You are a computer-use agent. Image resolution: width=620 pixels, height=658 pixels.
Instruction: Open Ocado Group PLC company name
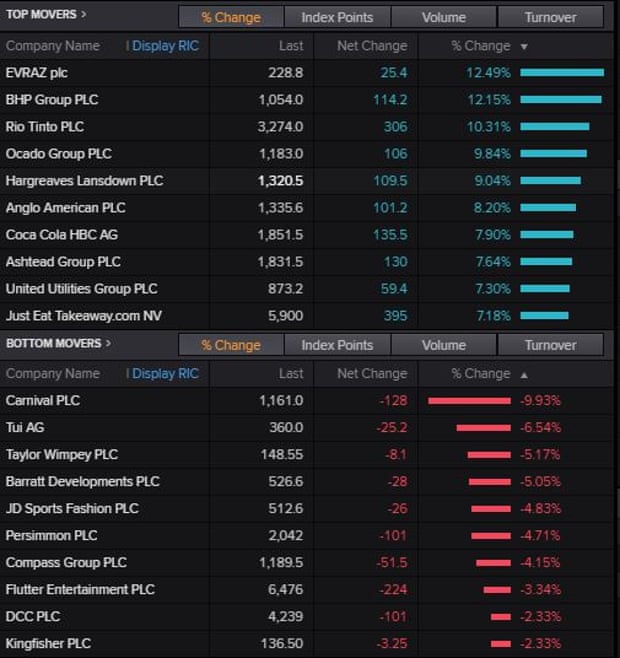tap(59, 154)
